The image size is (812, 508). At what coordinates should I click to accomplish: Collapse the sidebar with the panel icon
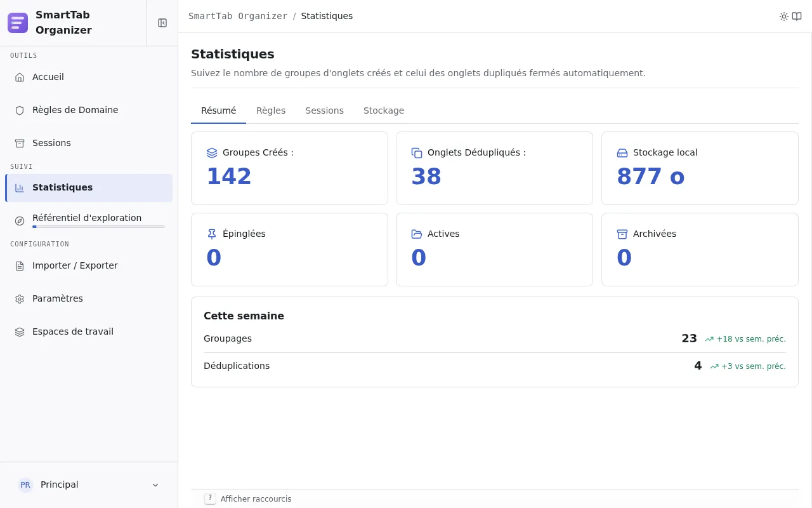tap(162, 23)
